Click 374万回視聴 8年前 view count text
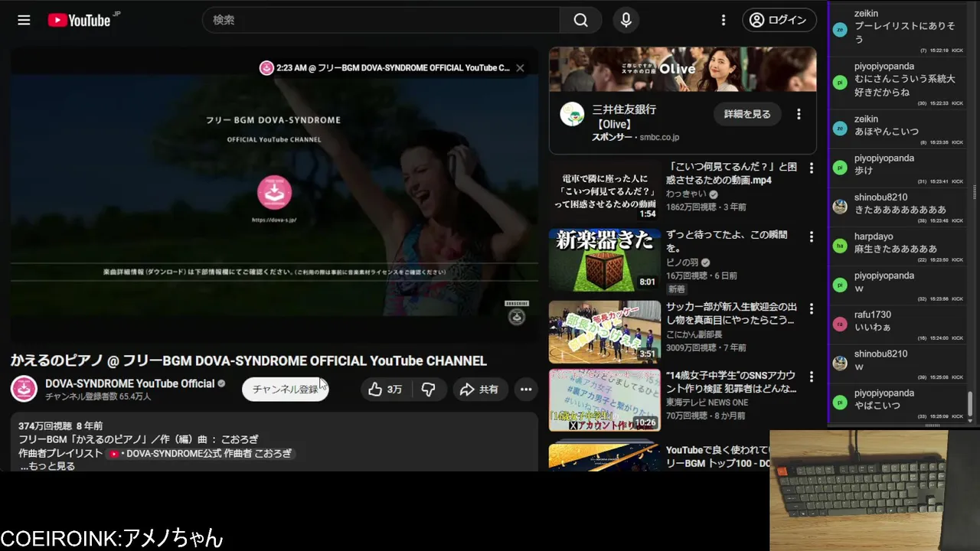The image size is (980, 551). [x=60, y=425]
